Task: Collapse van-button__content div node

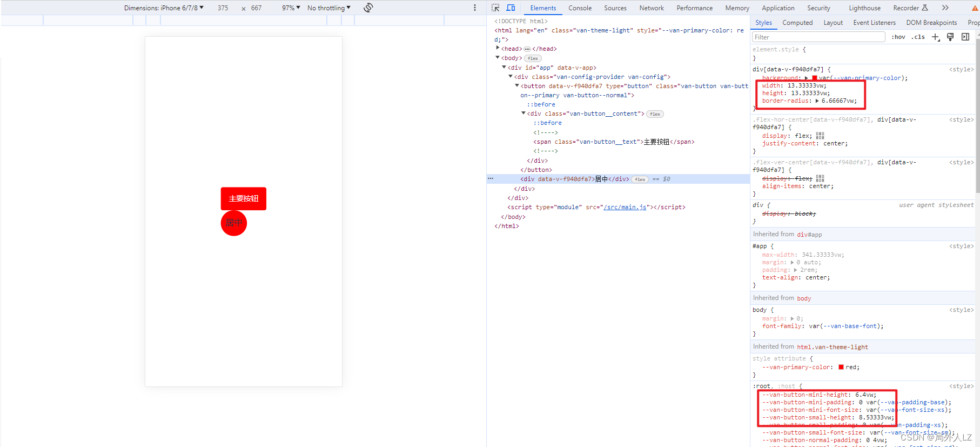Action: point(523,113)
